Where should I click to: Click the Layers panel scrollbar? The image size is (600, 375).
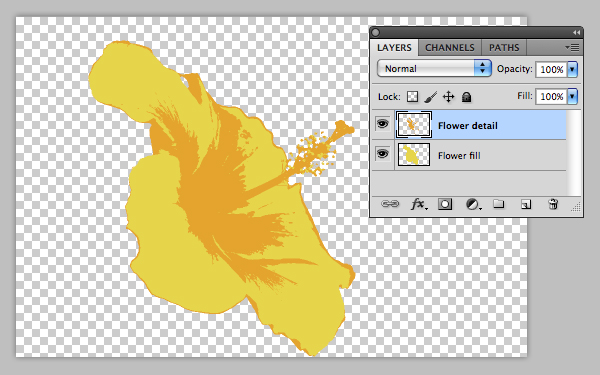pyautogui.click(x=574, y=153)
